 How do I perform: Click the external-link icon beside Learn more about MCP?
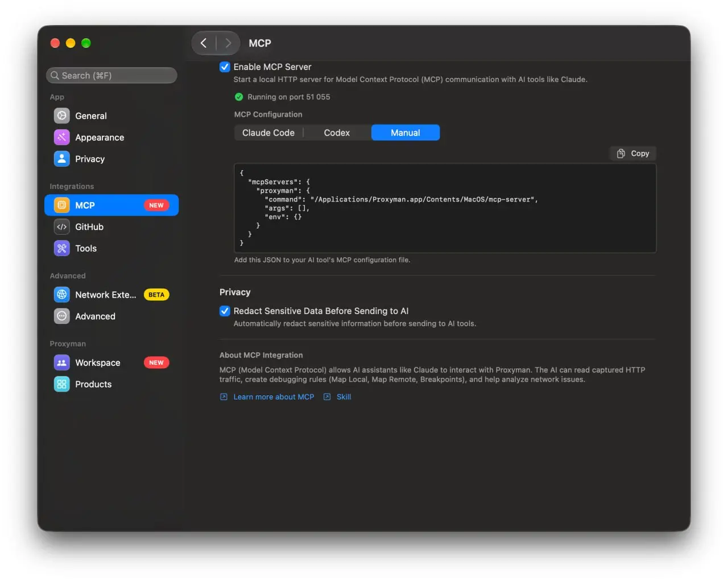224,397
